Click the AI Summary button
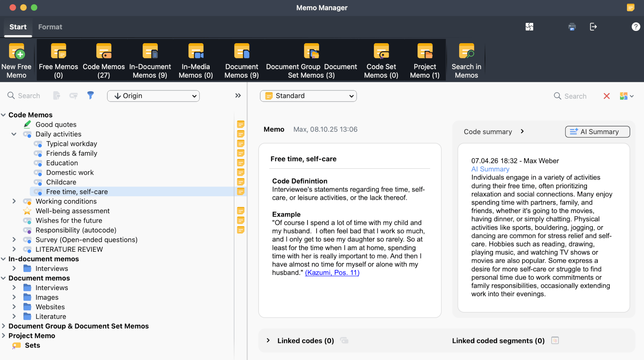The height and width of the screenshot is (360, 644). point(597,131)
